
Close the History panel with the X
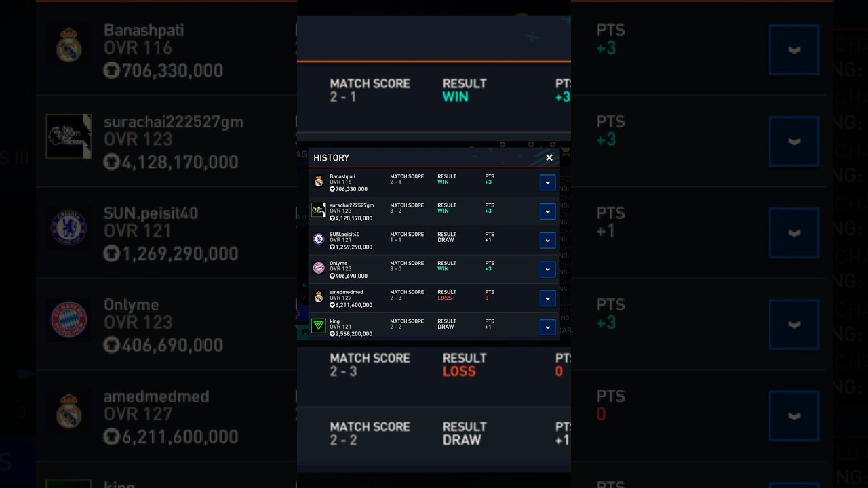549,157
